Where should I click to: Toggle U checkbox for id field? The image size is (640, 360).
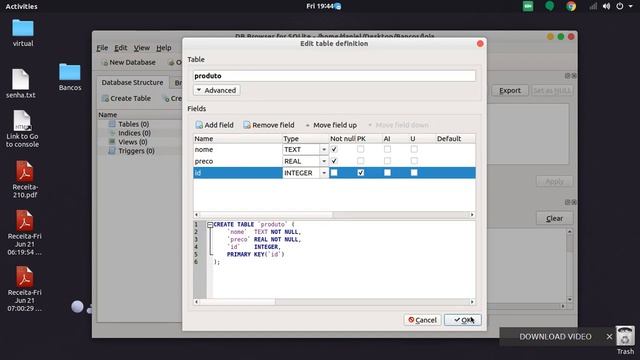(x=414, y=173)
